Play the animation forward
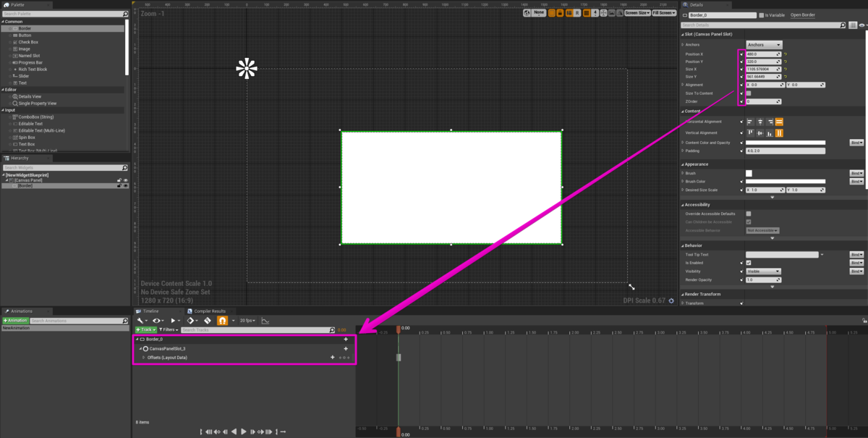The image size is (868, 438). tap(244, 431)
